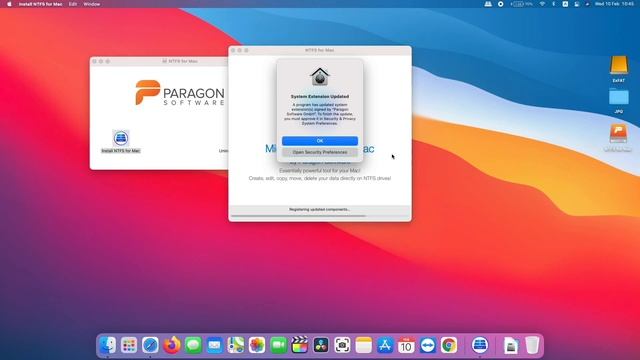Open Screenshot app from the Dock
Screen dimensions: 640x360
click(x=342, y=345)
